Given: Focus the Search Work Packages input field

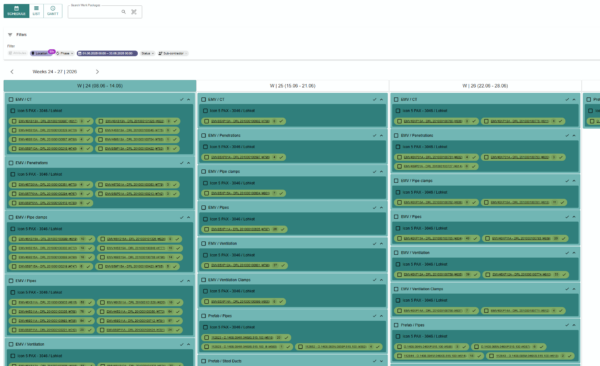Looking at the screenshot, I should tap(95, 12).
